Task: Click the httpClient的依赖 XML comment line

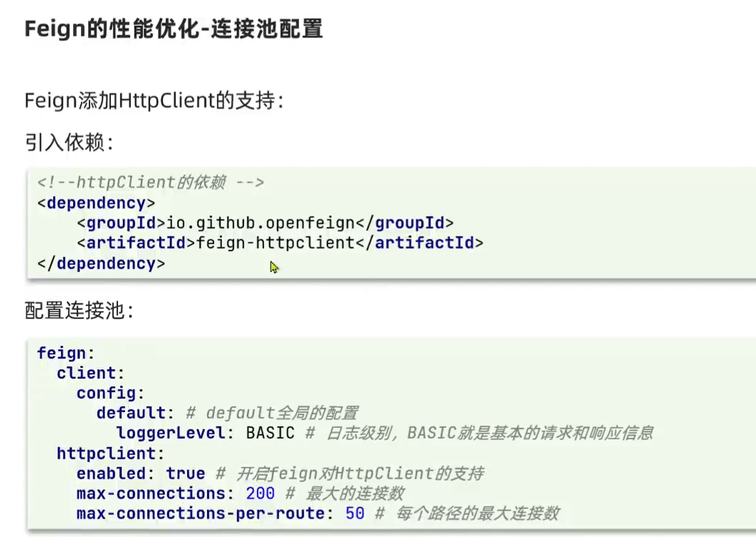Action: click(x=151, y=182)
